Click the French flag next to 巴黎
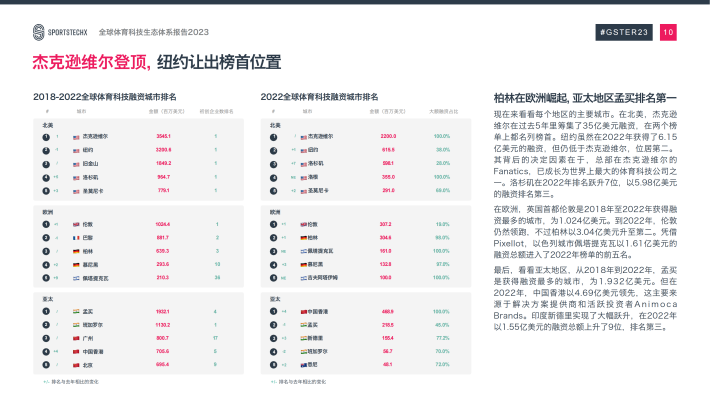Screen dimensions: 710x399 (x=76, y=238)
